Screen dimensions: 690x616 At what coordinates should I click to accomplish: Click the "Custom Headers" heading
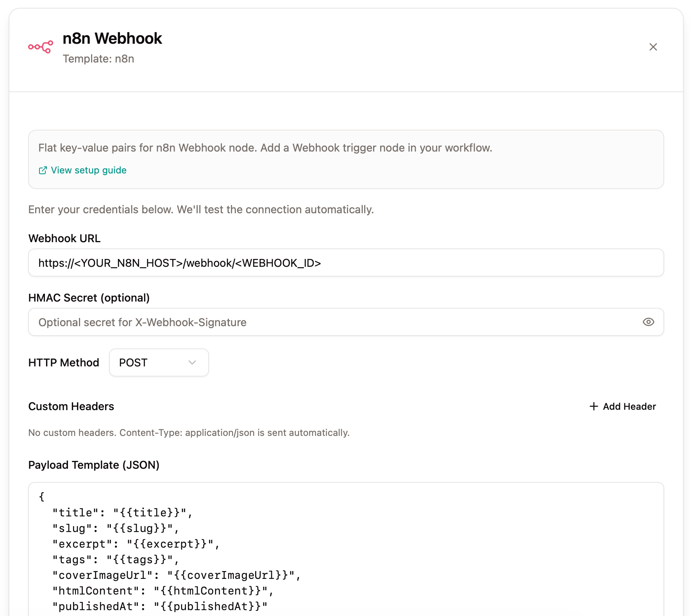point(72,407)
